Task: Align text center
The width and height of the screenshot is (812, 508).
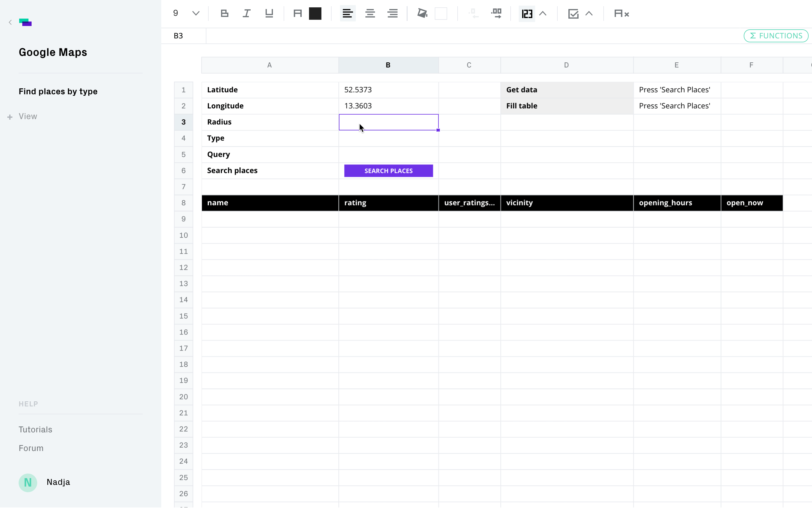Action: (370, 14)
